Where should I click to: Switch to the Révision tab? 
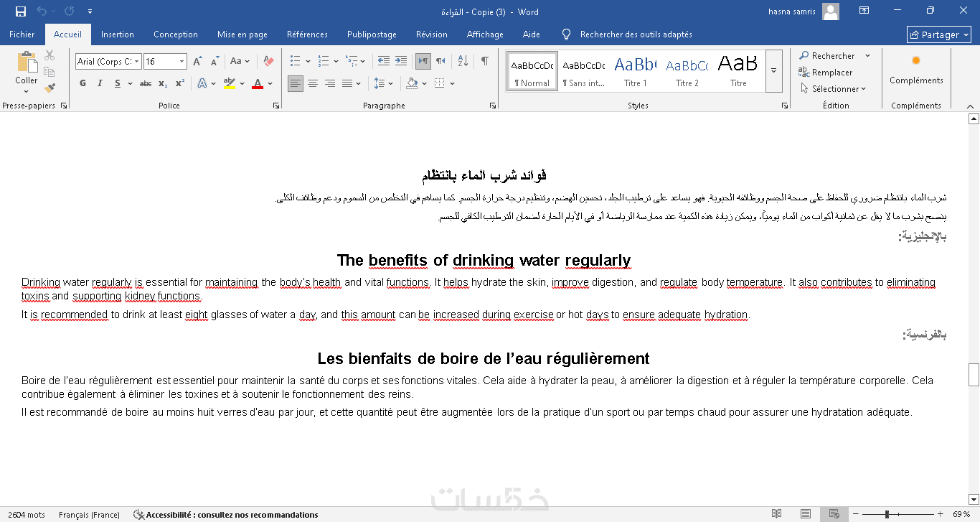(x=432, y=34)
